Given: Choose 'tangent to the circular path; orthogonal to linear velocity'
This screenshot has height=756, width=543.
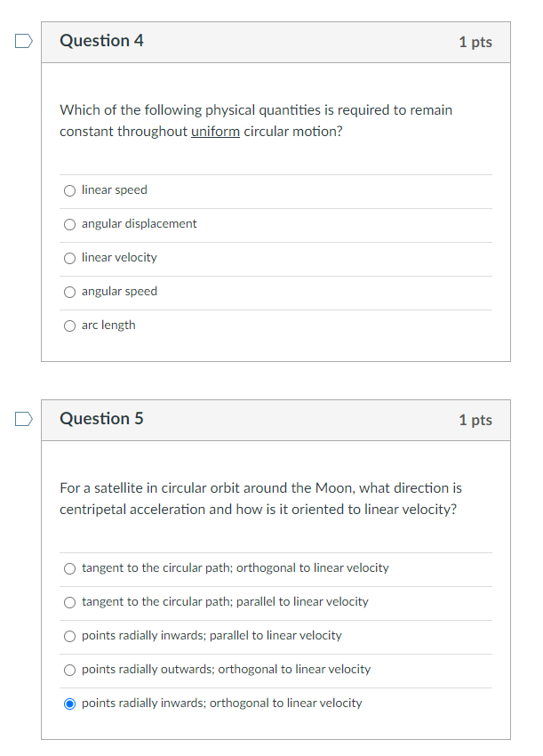Looking at the screenshot, I should (69, 567).
